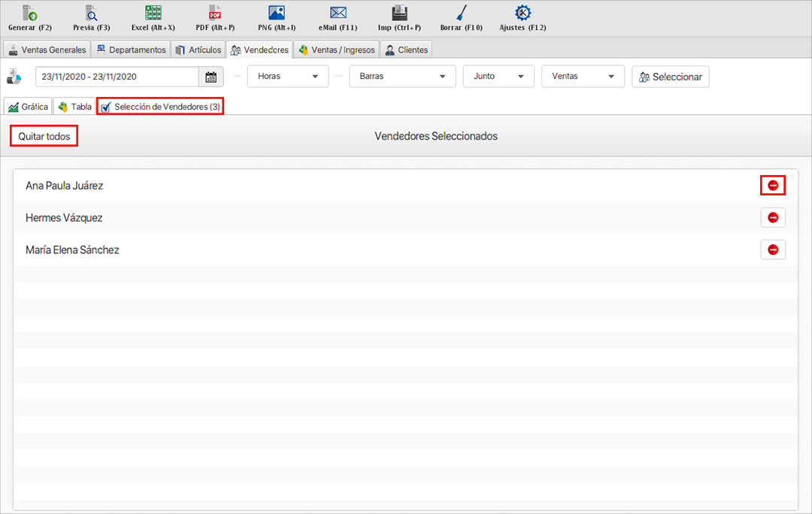This screenshot has height=514, width=812.
Task: Export report with Excel (Alt+X) icon
Action: tap(153, 14)
